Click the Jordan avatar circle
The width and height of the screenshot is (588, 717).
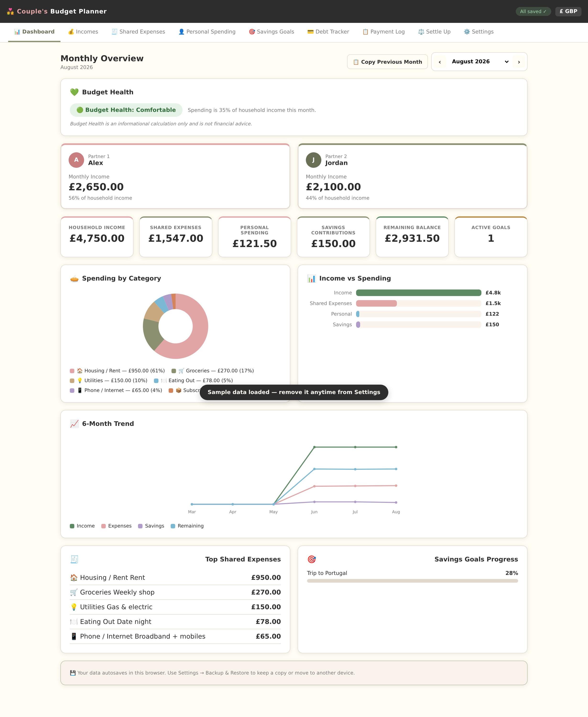pyautogui.click(x=313, y=160)
